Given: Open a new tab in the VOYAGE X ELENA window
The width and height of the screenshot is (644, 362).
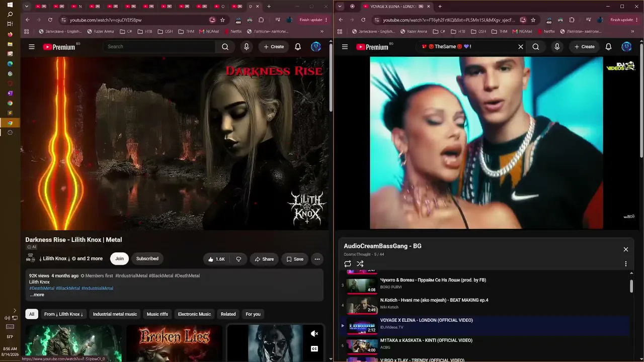Looking at the screenshot, I should [x=440, y=7].
